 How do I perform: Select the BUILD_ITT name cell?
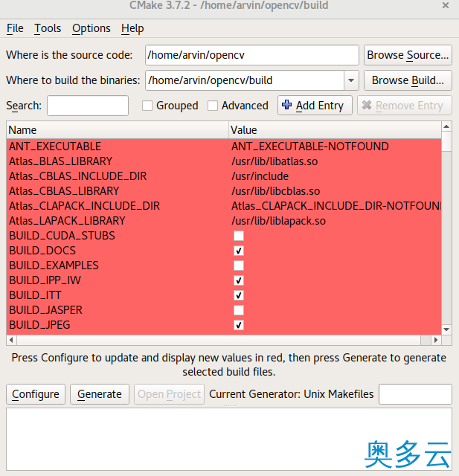click(35, 295)
